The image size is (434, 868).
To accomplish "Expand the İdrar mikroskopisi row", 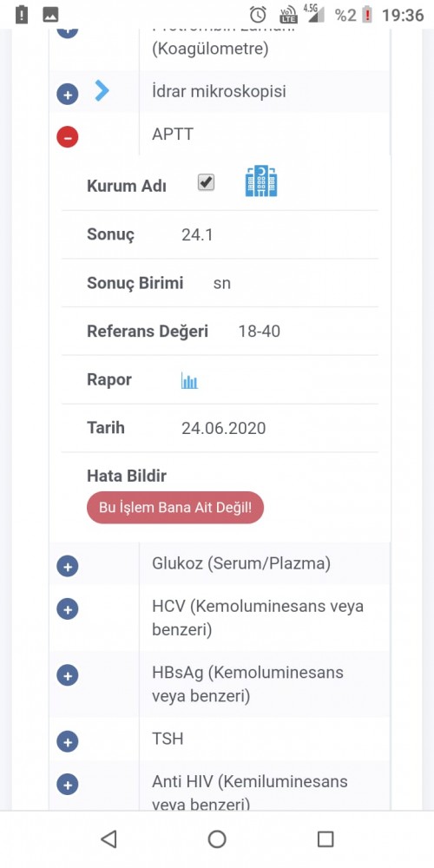I will pyautogui.click(x=68, y=95).
